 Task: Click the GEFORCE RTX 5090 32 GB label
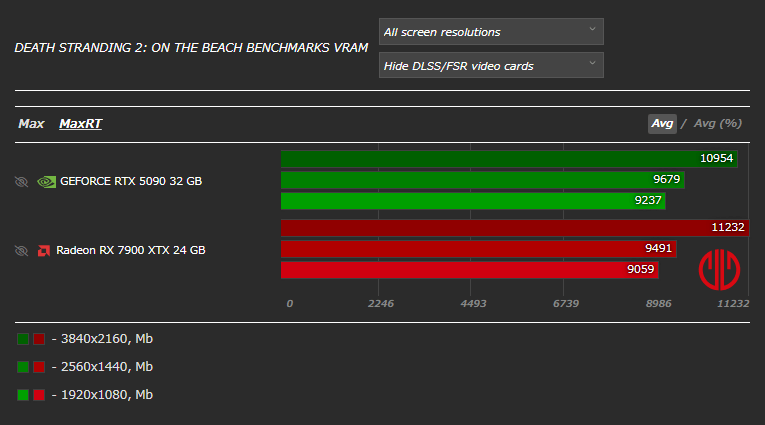tap(130, 182)
